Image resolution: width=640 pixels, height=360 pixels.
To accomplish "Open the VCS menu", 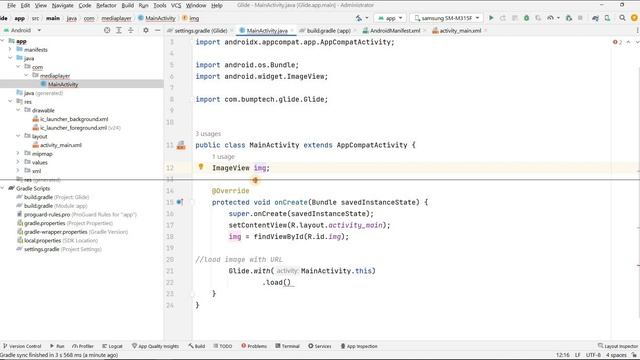I will pos(176,5).
